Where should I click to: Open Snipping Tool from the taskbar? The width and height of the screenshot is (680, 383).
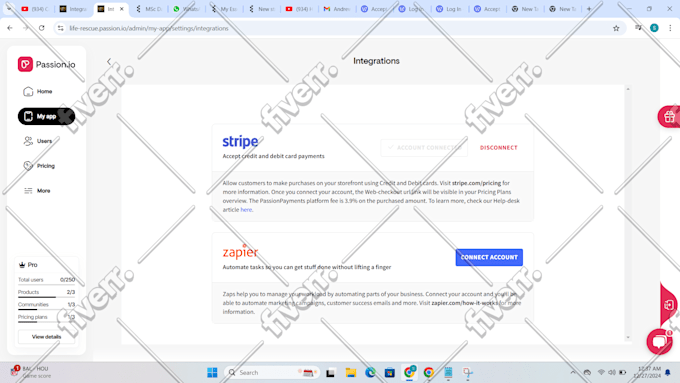pyautogui.click(x=468, y=372)
